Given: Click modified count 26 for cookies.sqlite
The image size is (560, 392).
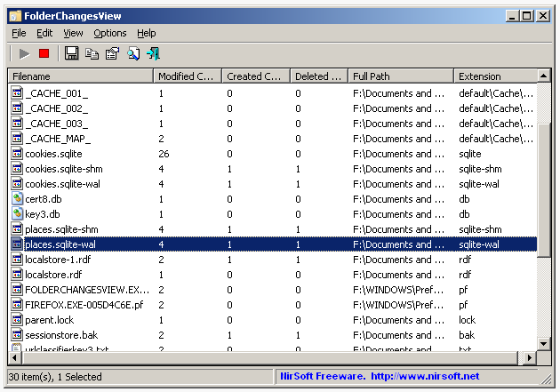Looking at the screenshot, I should click(164, 154).
